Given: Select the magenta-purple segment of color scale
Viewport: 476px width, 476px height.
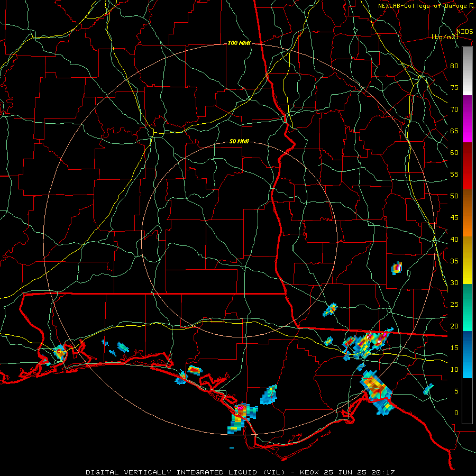Looking at the screenshot, I should tap(467, 119).
